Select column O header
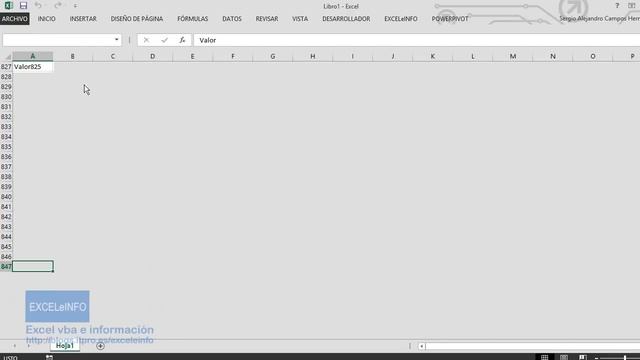Image resolution: width=640 pixels, height=360 pixels. click(x=593, y=56)
